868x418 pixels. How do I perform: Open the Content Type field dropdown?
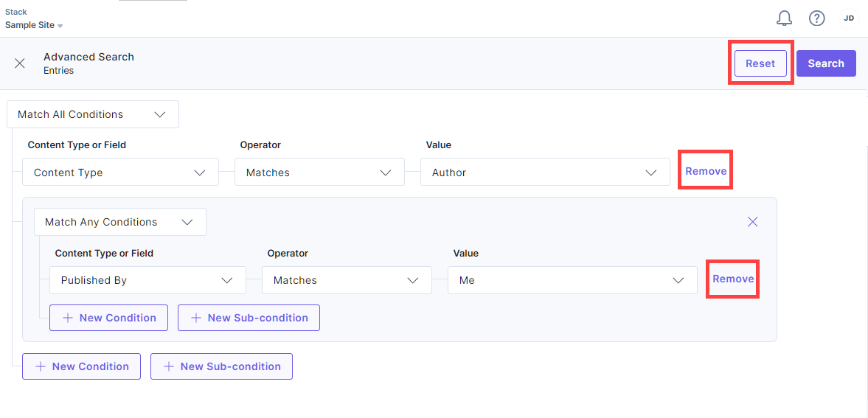coord(121,173)
